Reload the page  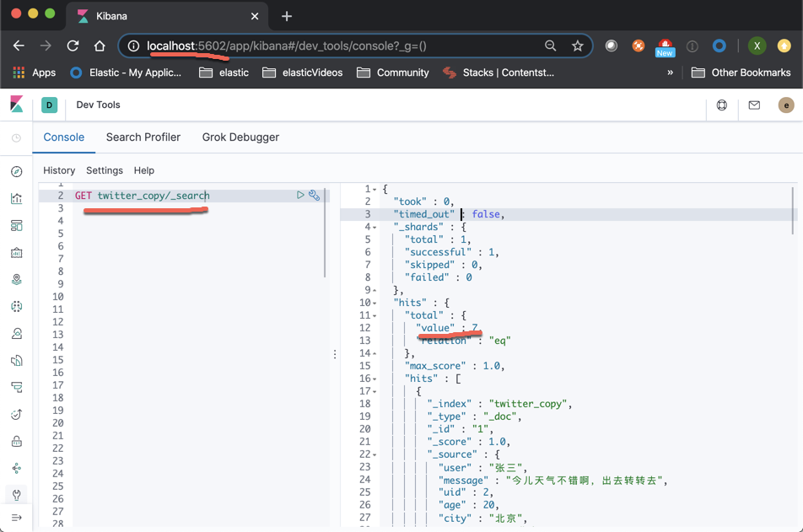[x=73, y=46]
